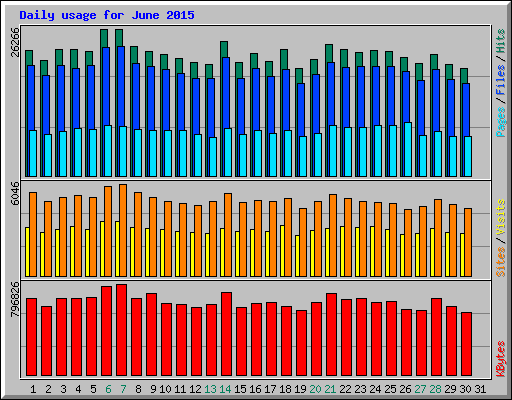
Task: Click day label 5 on the x-axis
Action: tap(93, 389)
